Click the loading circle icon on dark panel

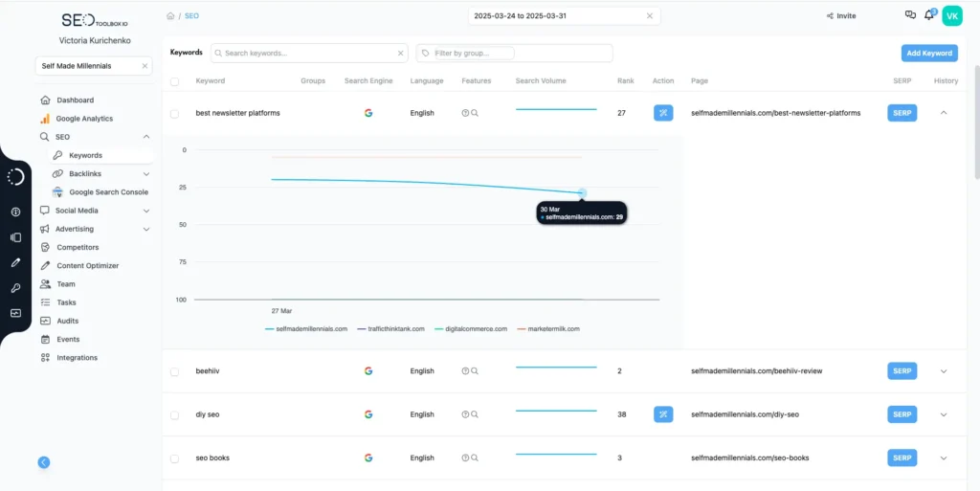[15, 177]
